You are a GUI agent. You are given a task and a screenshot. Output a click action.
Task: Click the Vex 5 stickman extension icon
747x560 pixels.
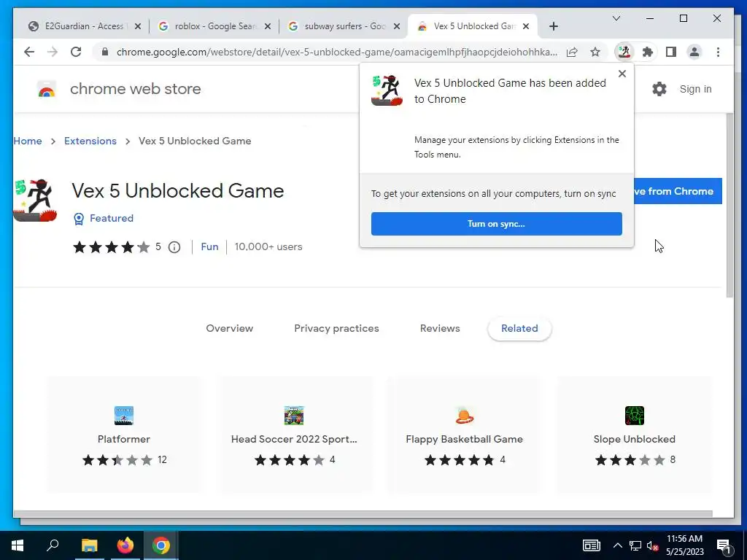point(35,201)
